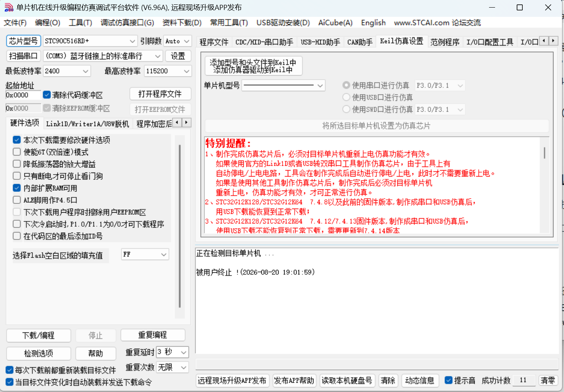Toggle 清除代码缓冲区 checkbox
Screen dimensions: 564x392
tap(47, 95)
